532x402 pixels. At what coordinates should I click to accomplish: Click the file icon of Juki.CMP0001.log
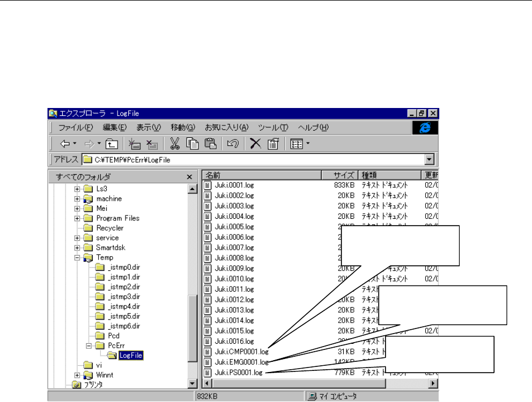pos(207,352)
